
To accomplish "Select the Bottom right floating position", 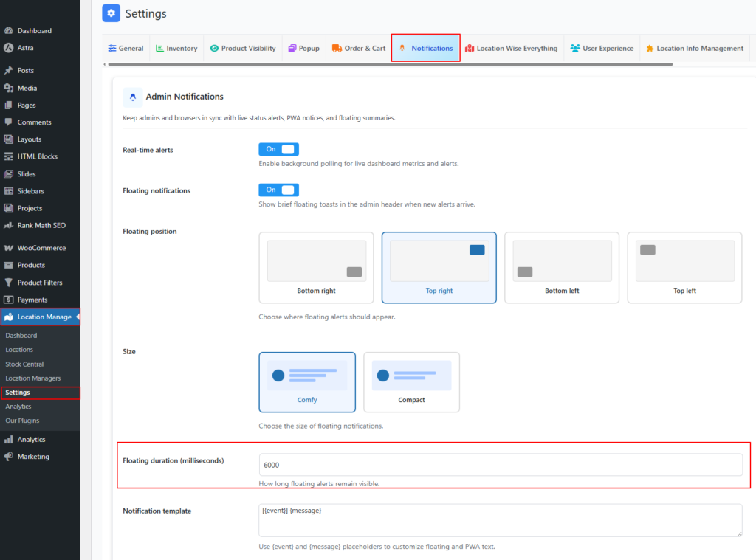I will click(316, 267).
